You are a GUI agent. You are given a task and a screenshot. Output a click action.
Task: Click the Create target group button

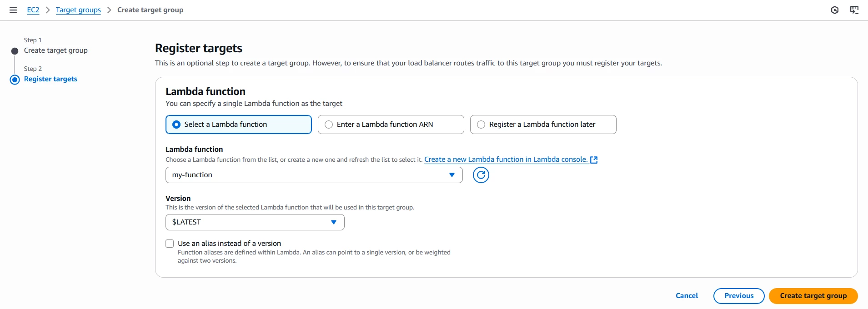pyautogui.click(x=813, y=296)
